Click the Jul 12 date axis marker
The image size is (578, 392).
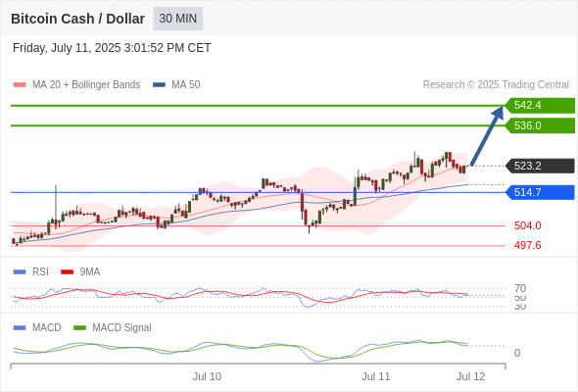(x=471, y=376)
